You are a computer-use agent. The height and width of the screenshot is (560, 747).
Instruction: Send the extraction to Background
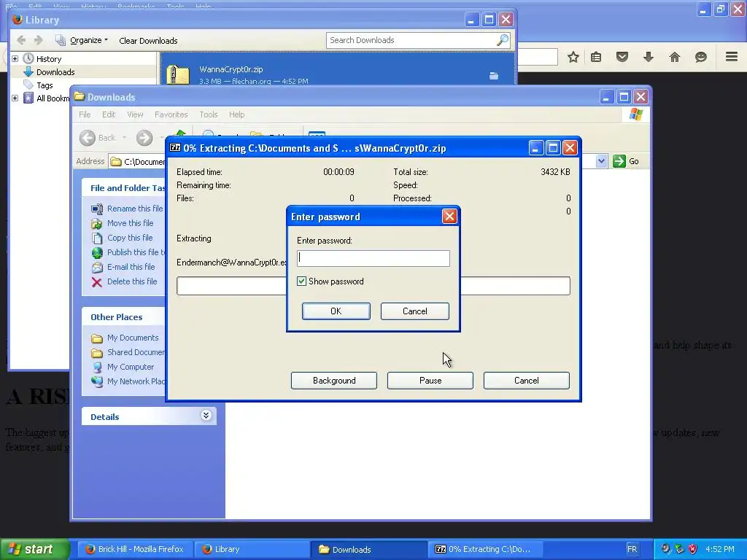[334, 381]
